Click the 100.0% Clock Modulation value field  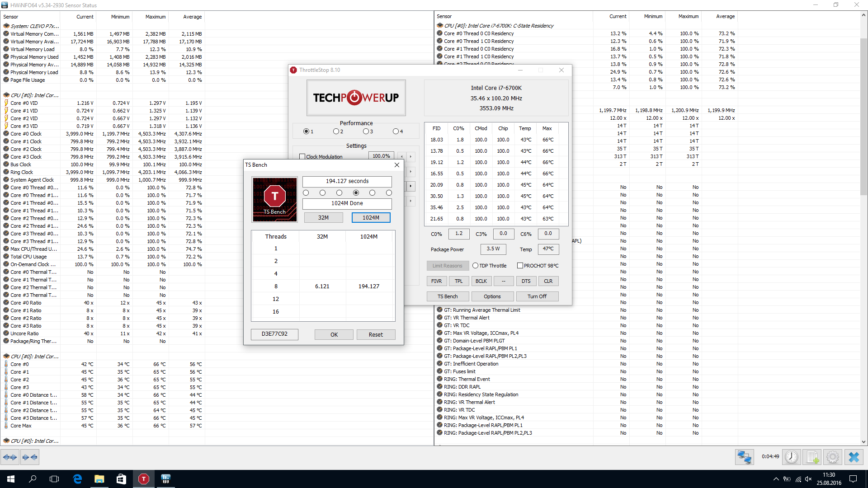point(381,156)
